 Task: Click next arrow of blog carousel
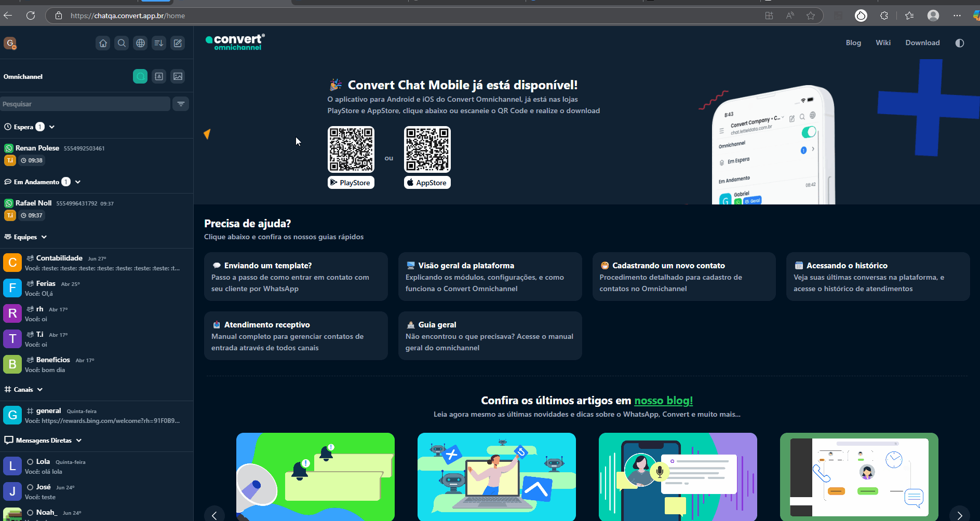point(960,515)
